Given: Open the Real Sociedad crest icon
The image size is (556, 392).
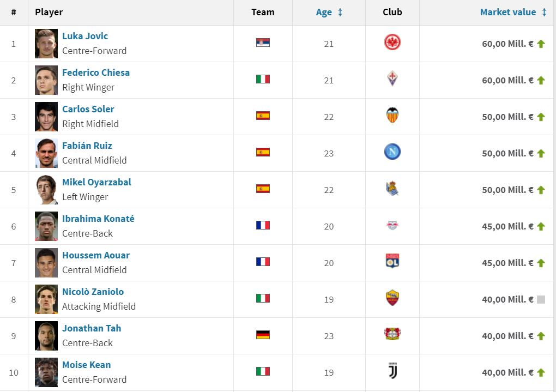Looking at the screenshot, I should 392,189.
